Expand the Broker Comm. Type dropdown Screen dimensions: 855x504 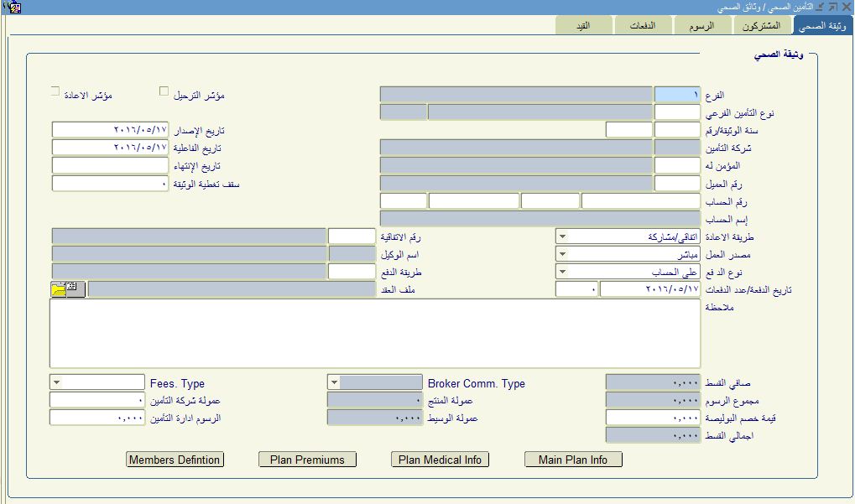333,382
